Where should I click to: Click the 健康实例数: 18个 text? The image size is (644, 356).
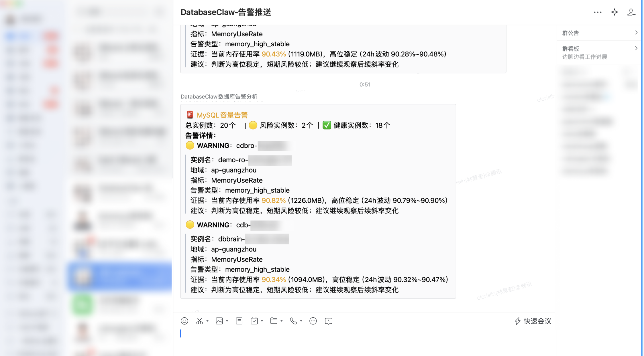(362, 125)
